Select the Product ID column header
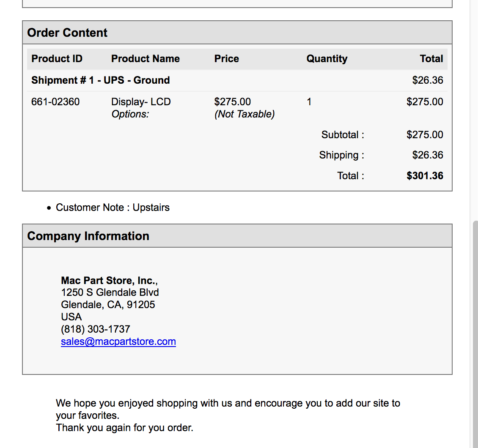The width and height of the screenshot is (478, 448). click(57, 58)
